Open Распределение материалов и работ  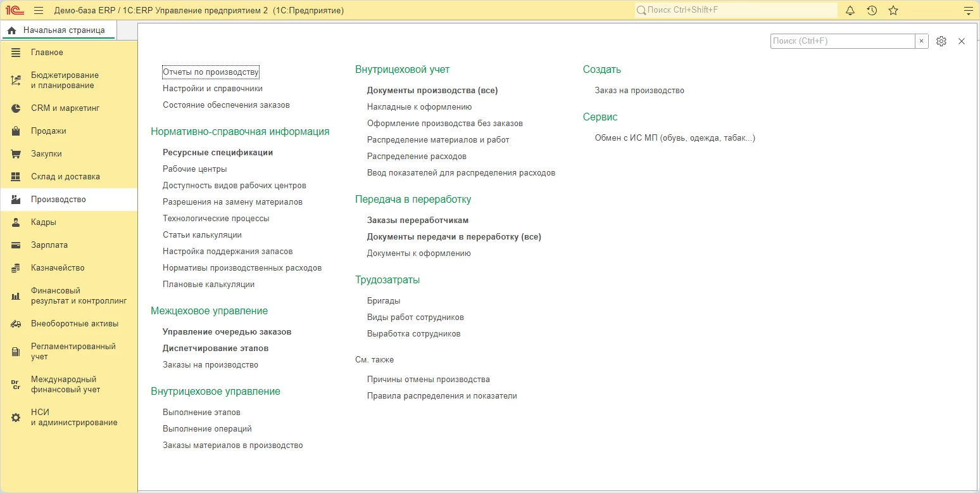[438, 140]
